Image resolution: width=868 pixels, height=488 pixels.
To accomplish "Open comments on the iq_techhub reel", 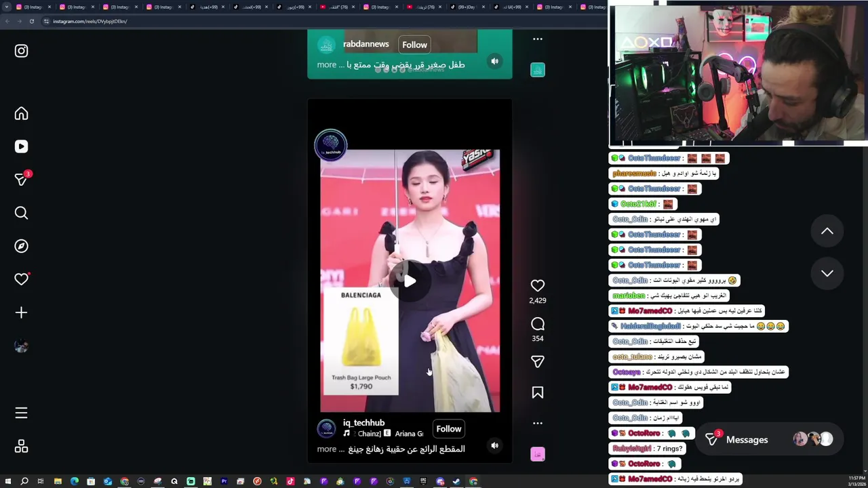I will pos(538,324).
